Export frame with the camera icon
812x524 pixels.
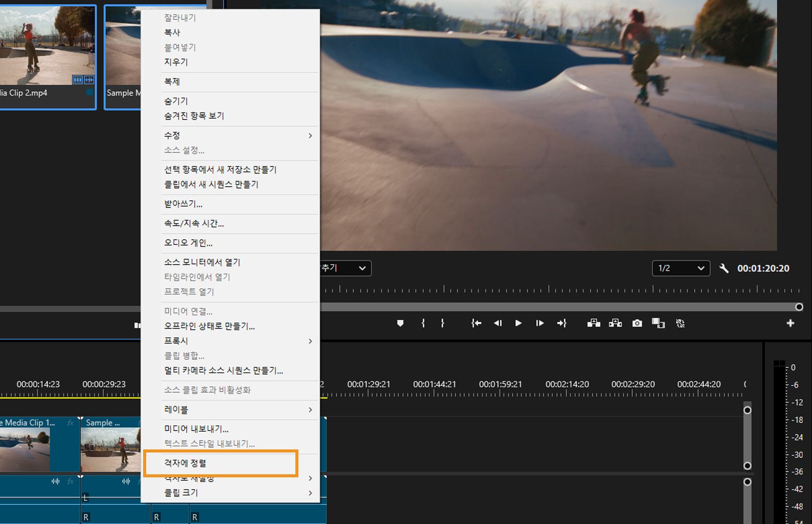pos(637,323)
